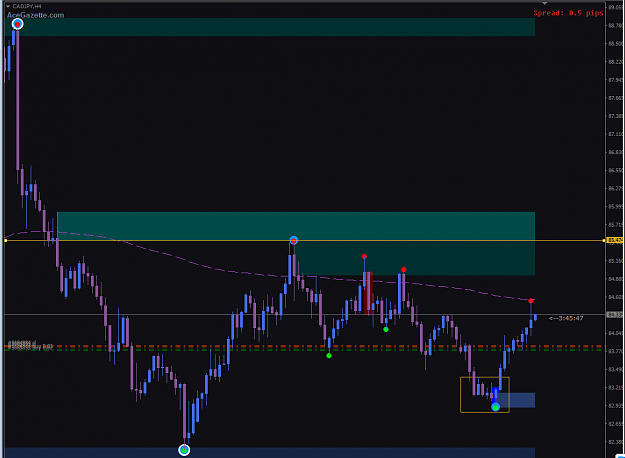Select blue-ringed red dot on the yellow line

click(294, 240)
